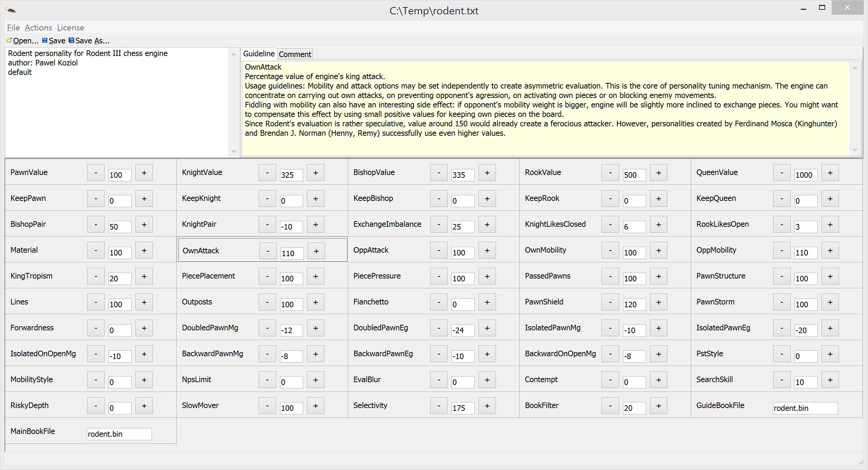Viewport: 868px width, 470px height.
Task: Increase OwnAttack value with plus button
Action: (x=316, y=251)
